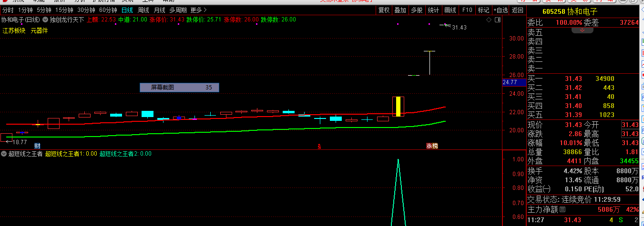Open the 江苏板块 sector link
The height and width of the screenshot is (226, 644).
click(x=14, y=30)
